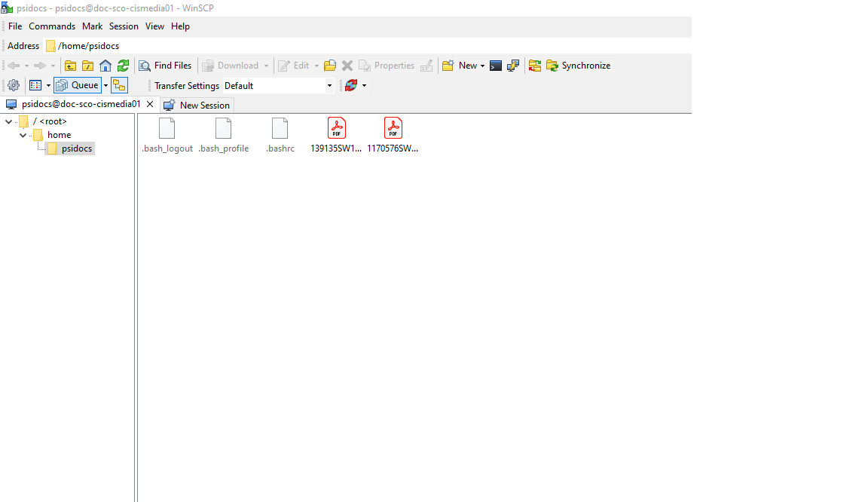Open the 139135SW1 PDF file
The width and height of the screenshot is (868, 502).
[337, 128]
